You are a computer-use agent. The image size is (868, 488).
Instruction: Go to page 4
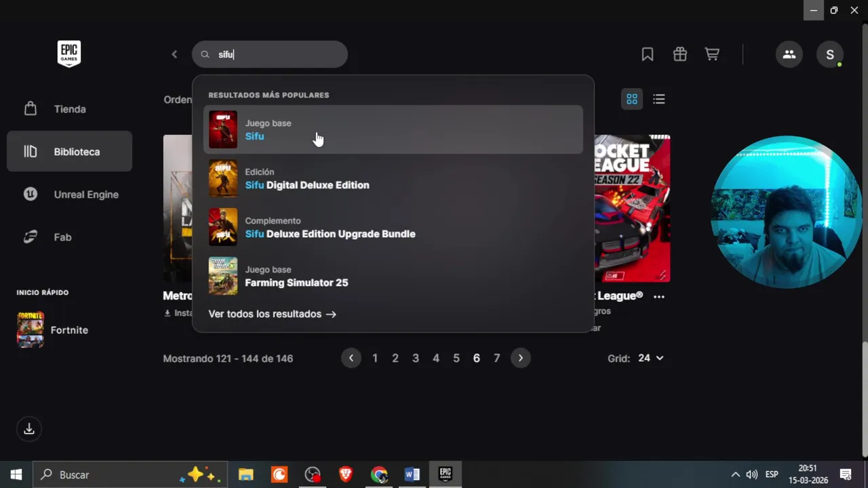pos(436,358)
